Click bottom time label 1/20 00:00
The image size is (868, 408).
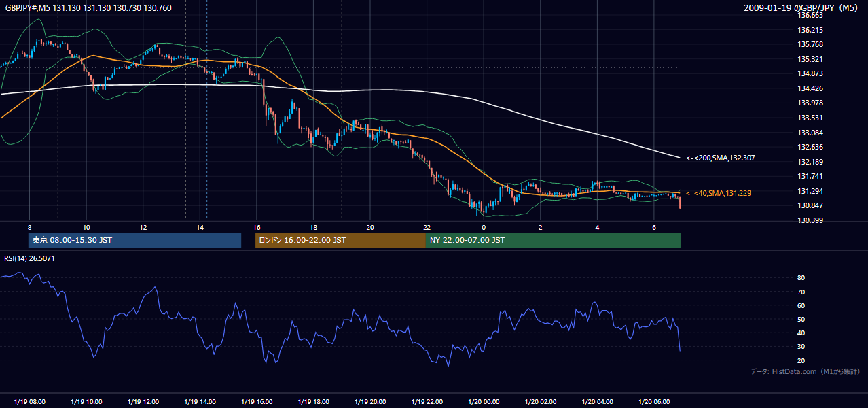click(484, 402)
